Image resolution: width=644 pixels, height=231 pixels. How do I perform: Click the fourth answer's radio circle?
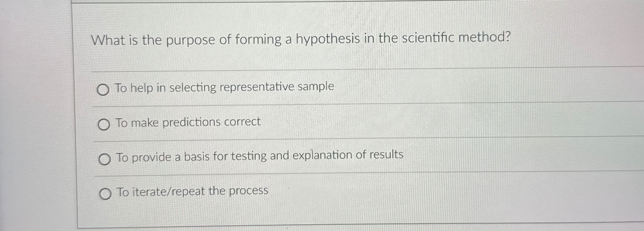[x=106, y=193]
